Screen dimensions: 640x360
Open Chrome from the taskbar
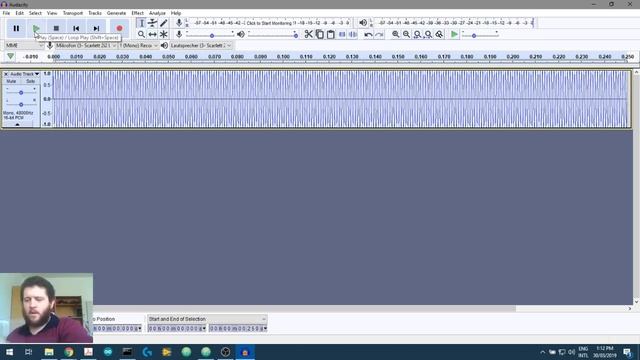[x=69, y=352]
